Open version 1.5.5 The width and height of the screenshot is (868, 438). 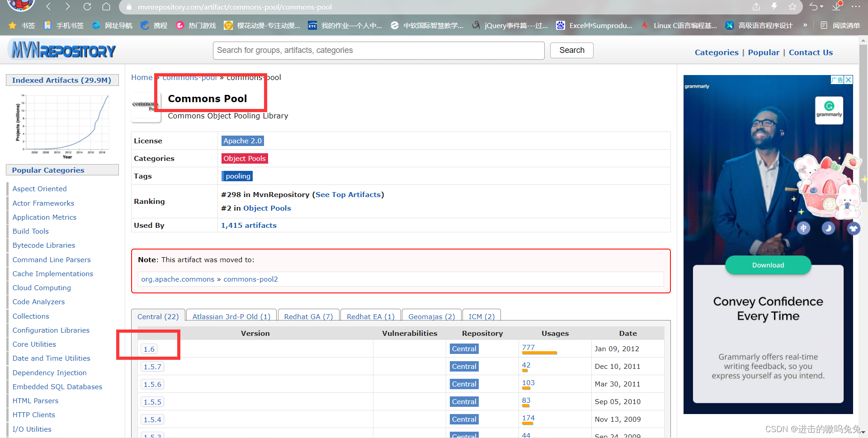pyautogui.click(x=152, y=402)
